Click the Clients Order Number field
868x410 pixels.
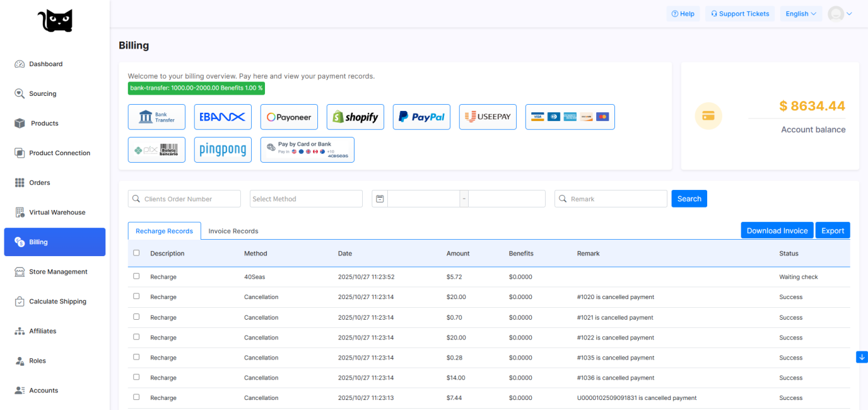(184, 199)
